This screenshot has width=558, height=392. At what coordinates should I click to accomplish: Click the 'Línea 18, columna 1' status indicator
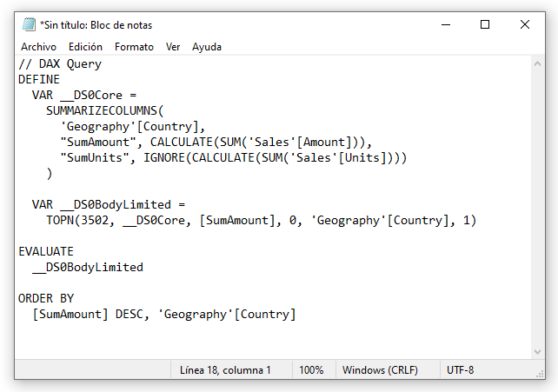[225, 370]
